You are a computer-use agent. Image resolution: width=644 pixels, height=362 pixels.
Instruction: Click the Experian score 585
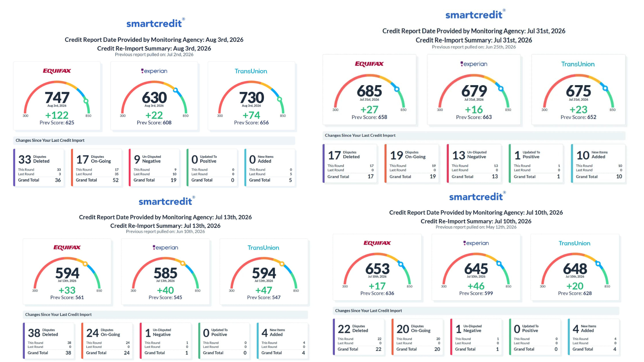click(x=165, y=273)
